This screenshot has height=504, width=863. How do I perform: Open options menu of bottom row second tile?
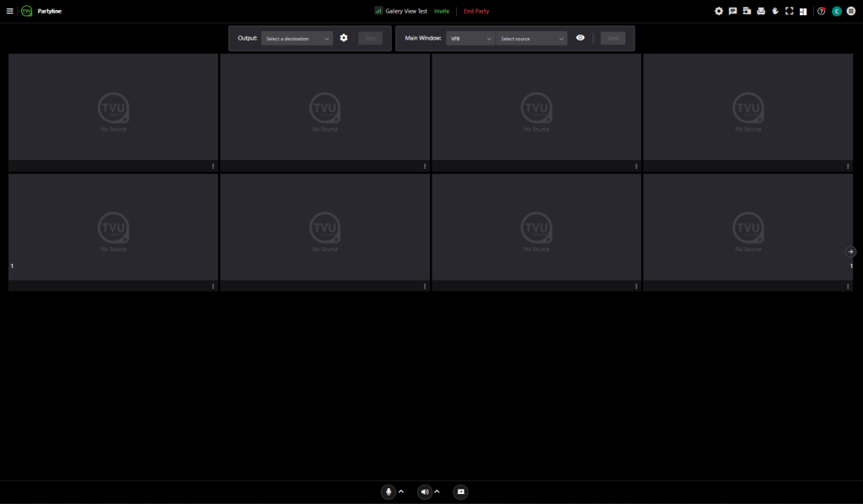[x=425, y=286]
